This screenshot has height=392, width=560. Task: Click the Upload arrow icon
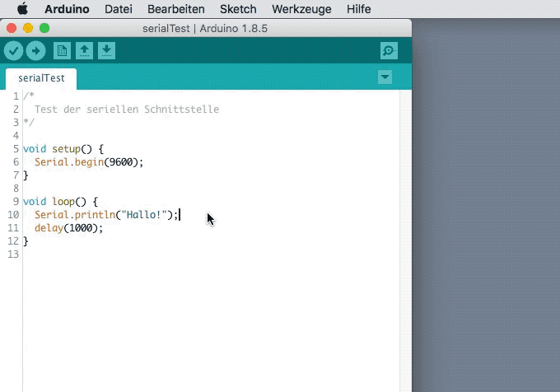pos(35,51)
